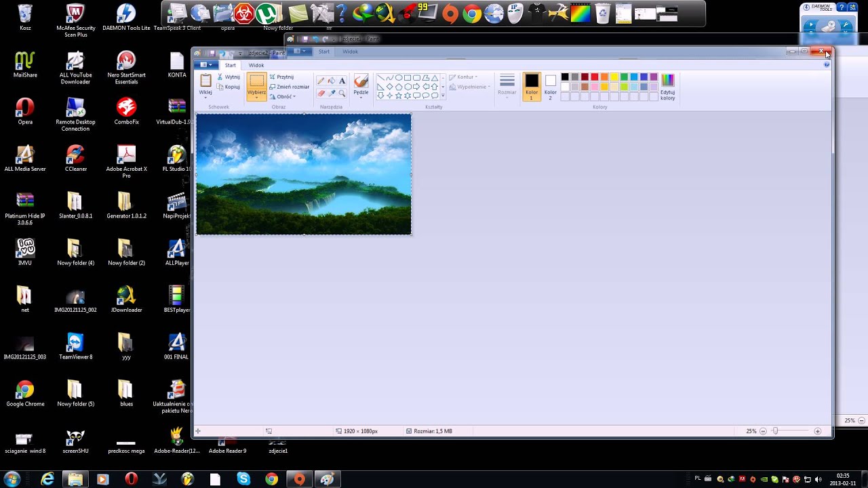Image resolution: width=868 pixels, height=488 pixels.
Task: Choose the red color swatch
Action: [595, 77]
